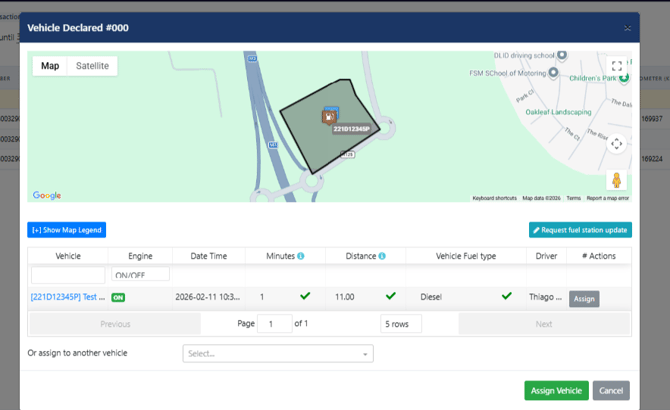670x410 pixels.
Task: Click the page number input field
Action: [275, 324]
